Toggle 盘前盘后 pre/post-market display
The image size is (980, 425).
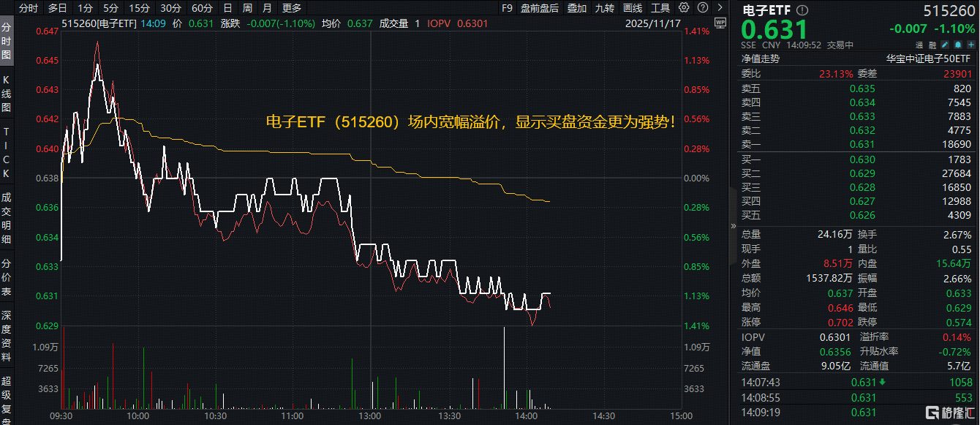point(540,8)
